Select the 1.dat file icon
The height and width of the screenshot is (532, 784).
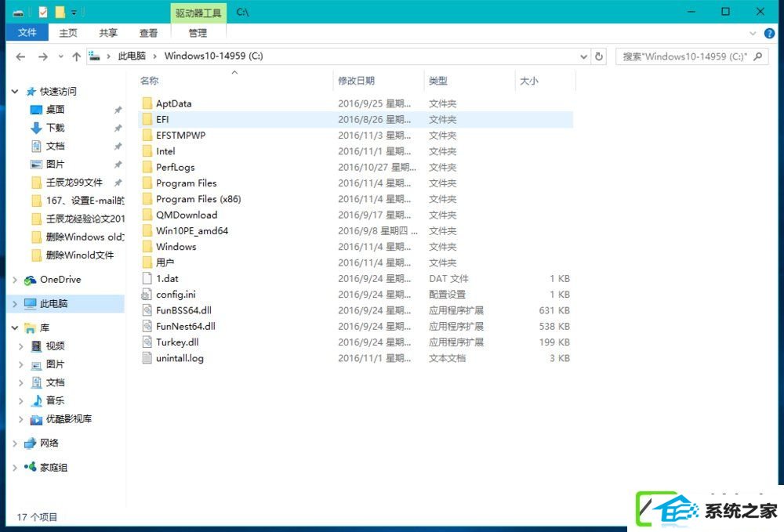[x=147, y=279]
